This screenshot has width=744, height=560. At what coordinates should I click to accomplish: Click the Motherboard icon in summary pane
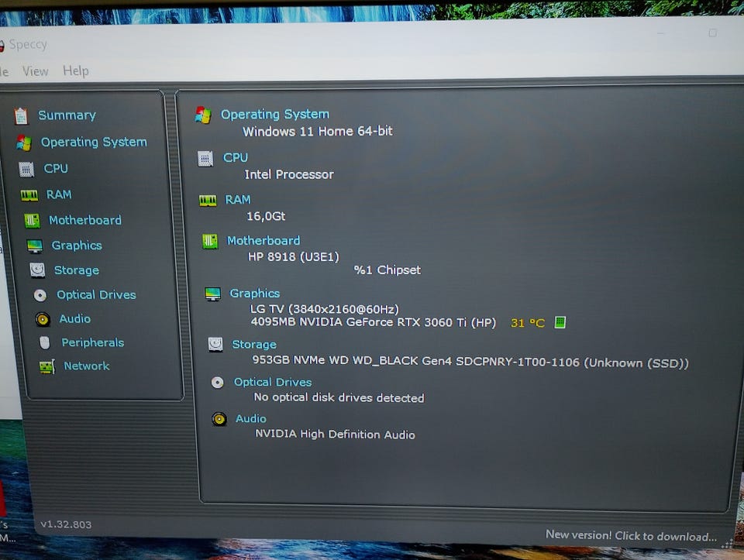[210, 242]
